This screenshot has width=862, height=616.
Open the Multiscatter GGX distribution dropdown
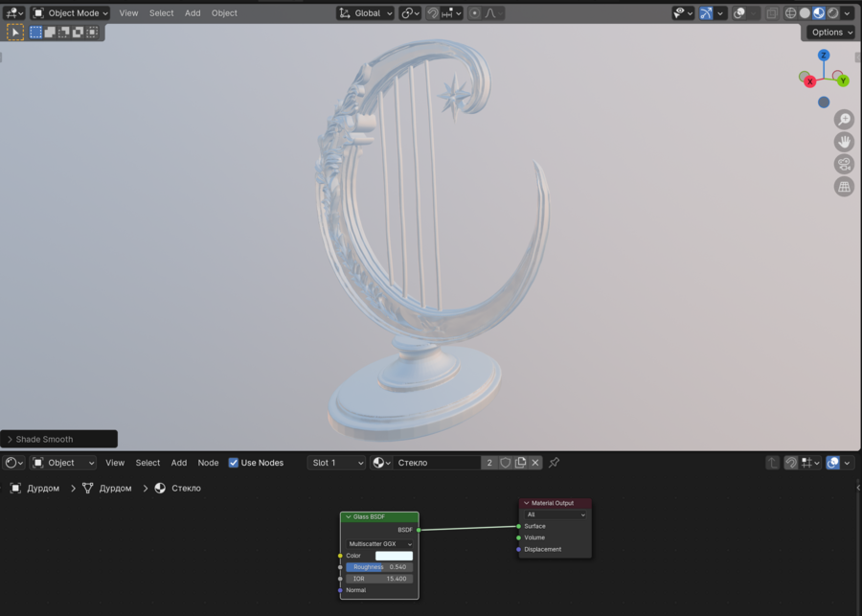[x=380, y=544]
